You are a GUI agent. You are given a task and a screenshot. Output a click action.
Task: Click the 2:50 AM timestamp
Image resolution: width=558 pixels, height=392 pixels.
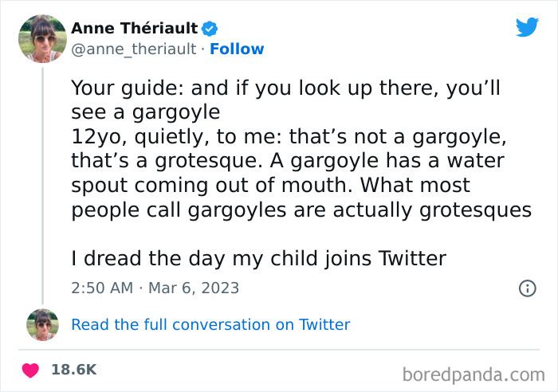[102, 288]
